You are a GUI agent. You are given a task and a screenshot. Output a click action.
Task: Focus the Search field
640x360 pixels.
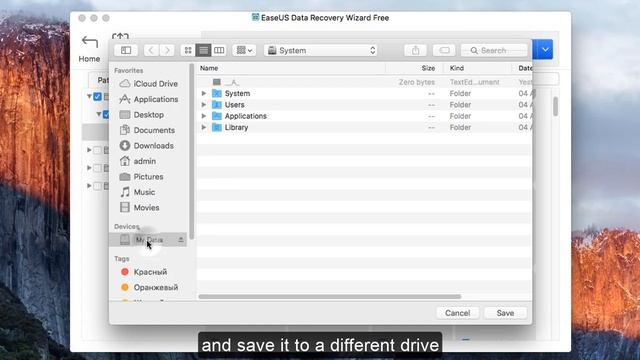(494, 50)
